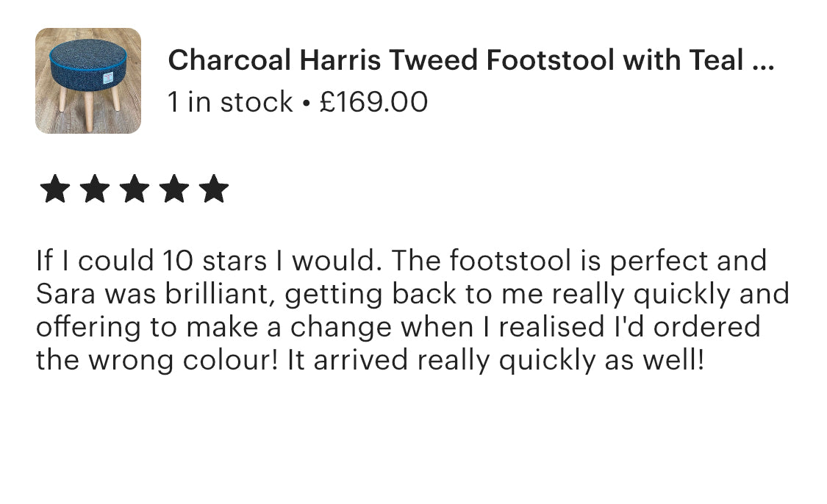Click the word "Teal" in the title

pyautogui.click(x=717, y=60)
